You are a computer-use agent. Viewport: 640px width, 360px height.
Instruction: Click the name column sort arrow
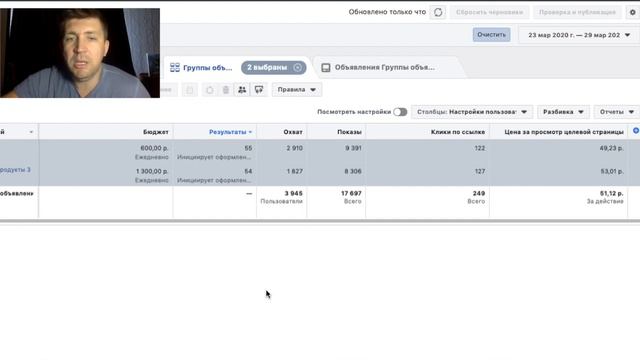point(31,132)
